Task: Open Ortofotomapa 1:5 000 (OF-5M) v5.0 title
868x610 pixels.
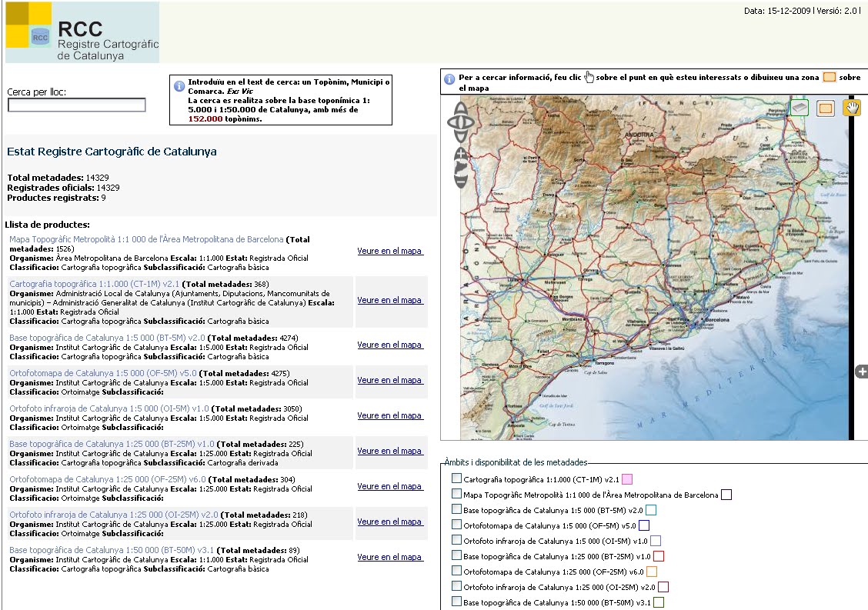Action: (x=103, y=373)
